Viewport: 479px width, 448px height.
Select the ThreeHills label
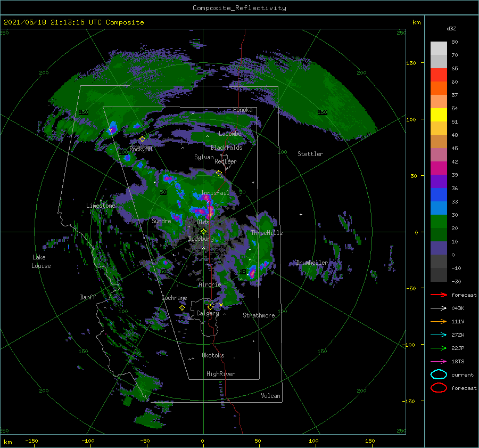[267, 233]
